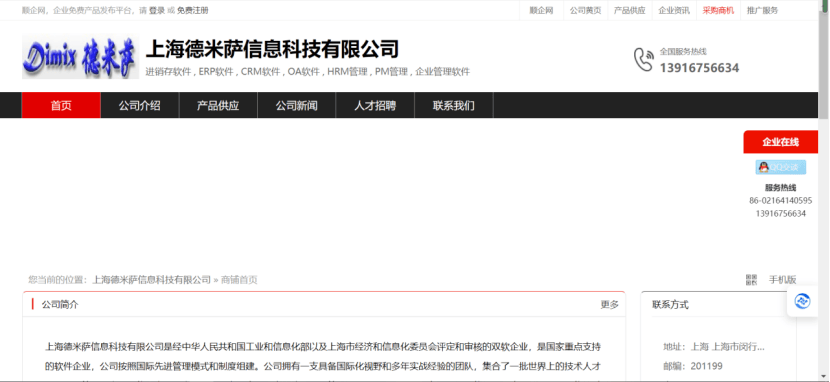Image resolution: width=830 pixels, height=382 pixels.
Task: Click 联系我们 in the navigation bar
Action: point(454,105)
